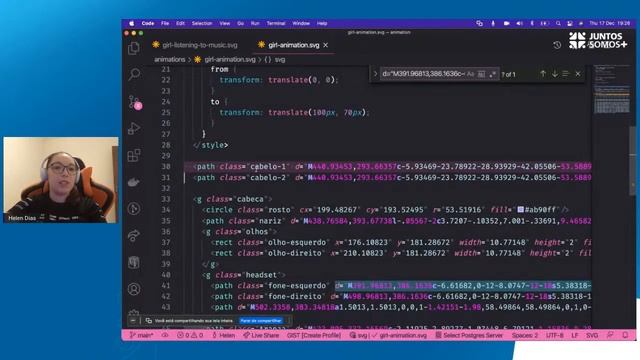Click animations folder in breadcrumb
The height and width of the screenshot is (360, 640).
coord(169,60)
